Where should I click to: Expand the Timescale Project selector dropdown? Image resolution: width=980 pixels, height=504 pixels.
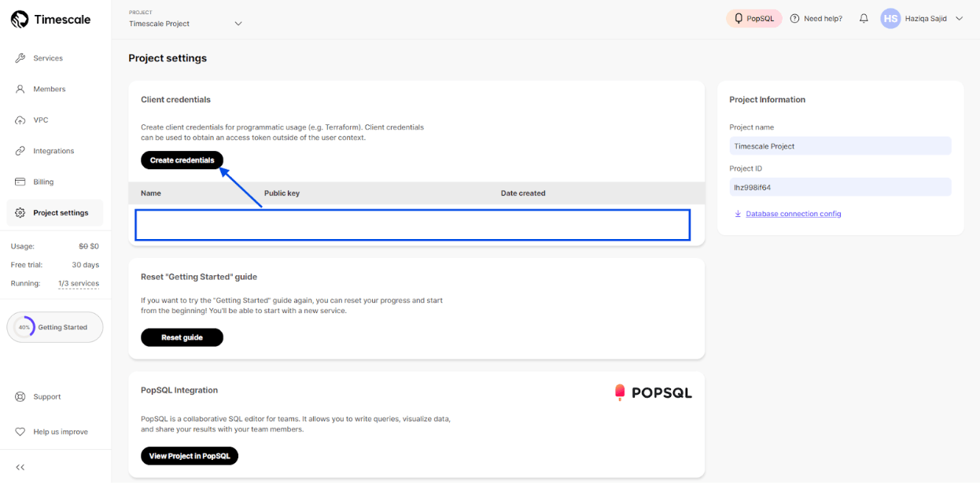238,24
